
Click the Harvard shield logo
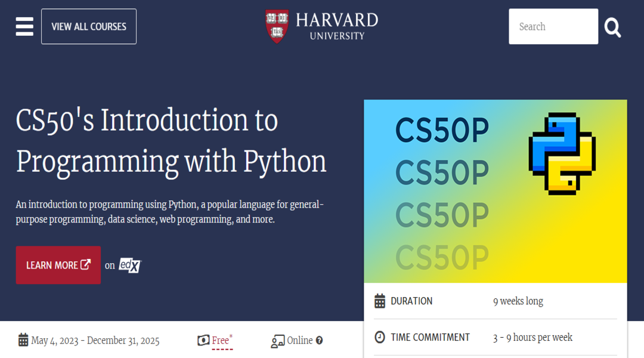pos(277,26)
